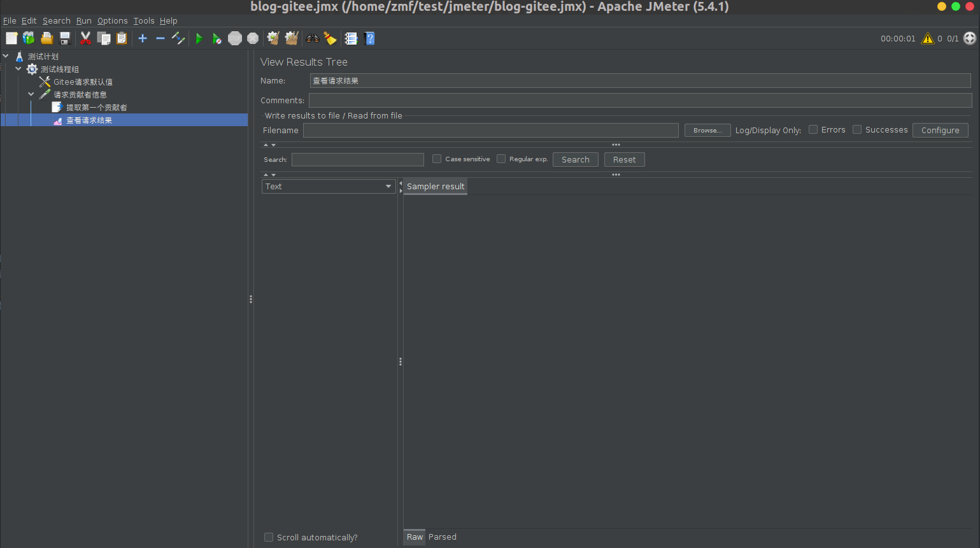980x548 pixels.
Task: Open the File menu
Action: point(10,20)
